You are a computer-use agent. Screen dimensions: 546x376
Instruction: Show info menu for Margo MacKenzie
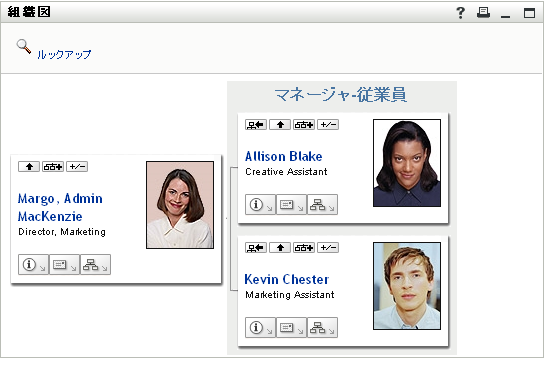point(33,265)
